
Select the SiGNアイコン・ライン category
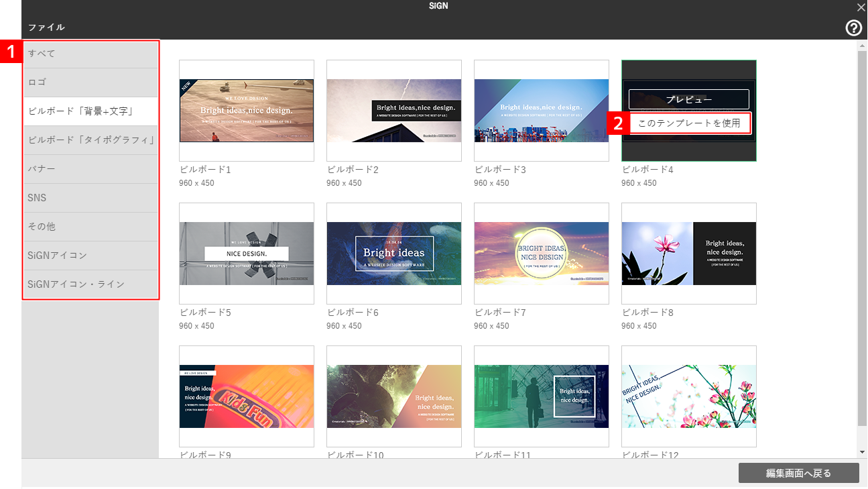pyautogui.click(x=91, y=284)
